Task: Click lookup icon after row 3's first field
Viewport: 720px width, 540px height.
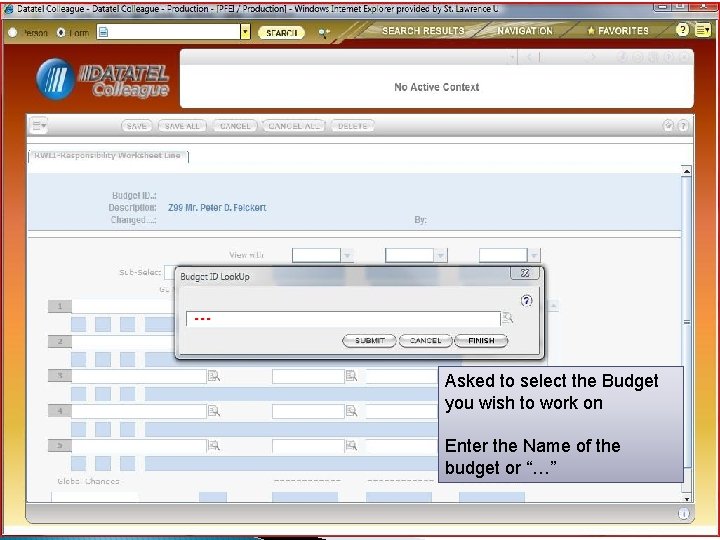Action: tap(214, 376)
